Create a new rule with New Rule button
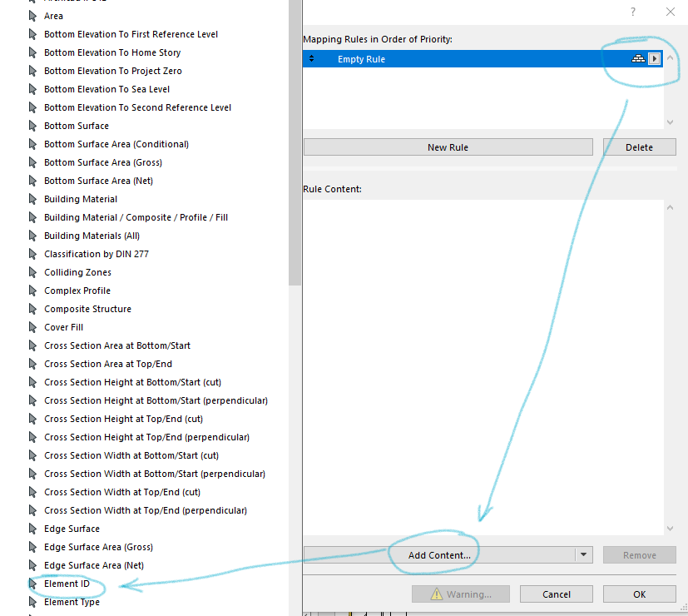 point(448,147)
